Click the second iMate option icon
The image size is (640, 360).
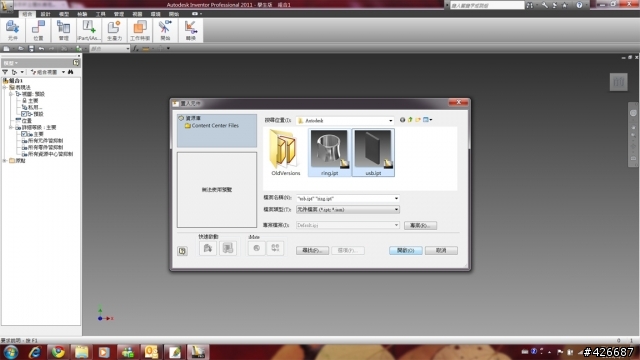[275, 248]
